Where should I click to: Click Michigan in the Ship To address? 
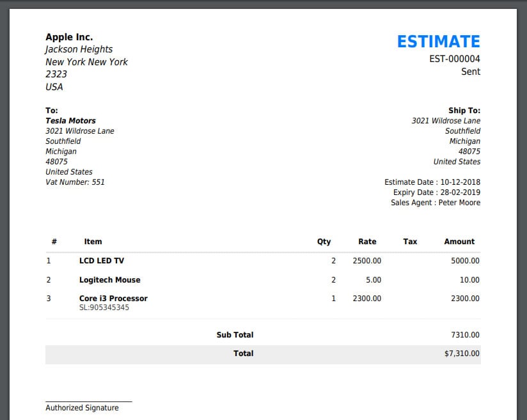tap(465, 141)
